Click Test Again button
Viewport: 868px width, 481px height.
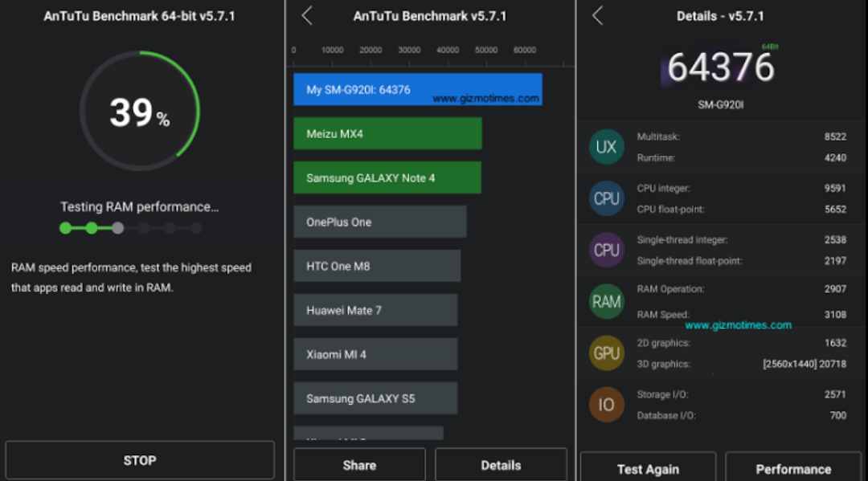(648, 468)
